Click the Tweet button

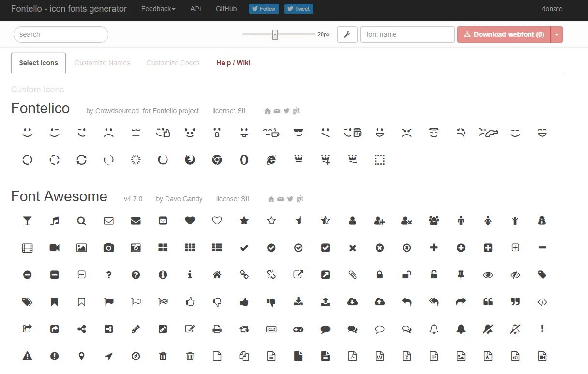click(x=299, y=9)
